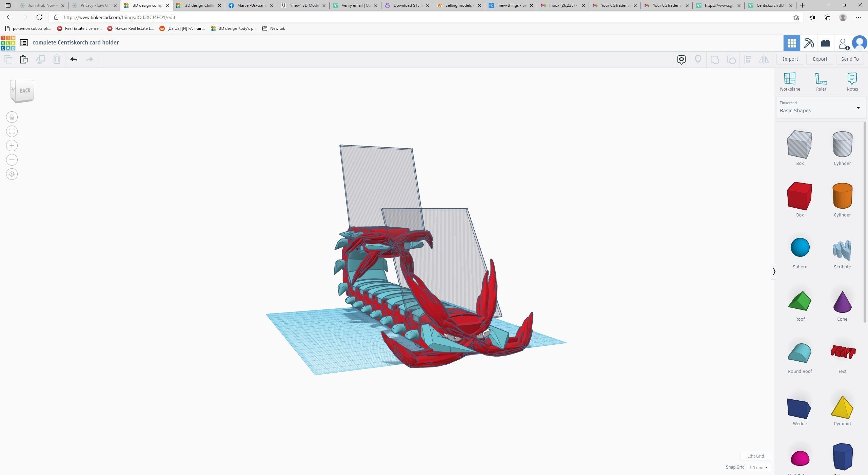Click the Send To button
This screenshot has width=868, height=475.
pos(850,59)
